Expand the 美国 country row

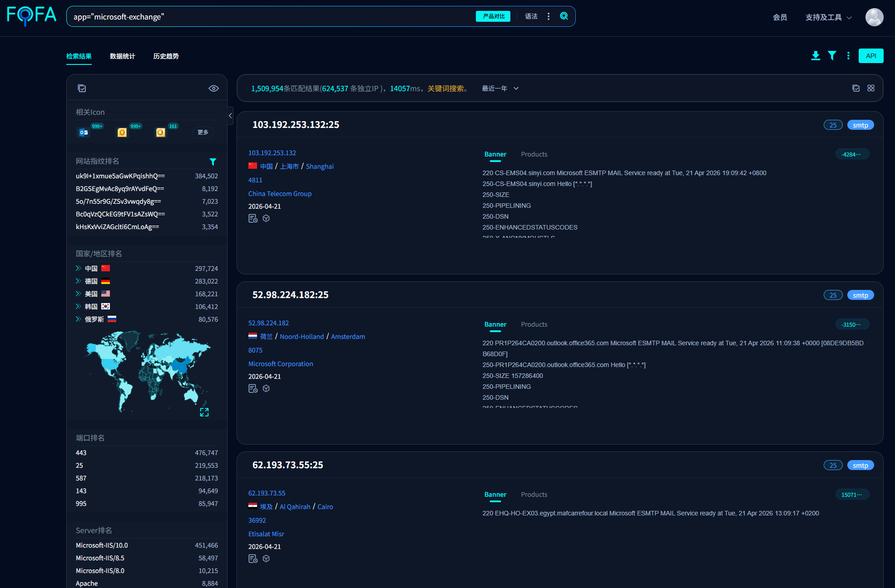tap(79, 294)
